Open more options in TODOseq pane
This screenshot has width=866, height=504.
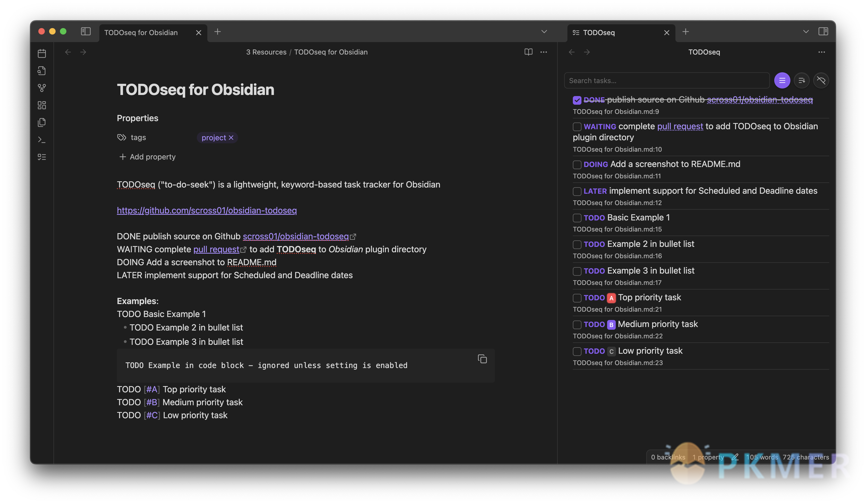pyautogui.click(x=821, y=52)
